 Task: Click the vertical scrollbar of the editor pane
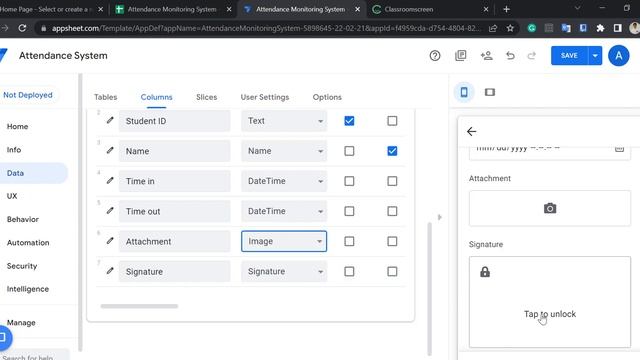(x=429, y=288)
